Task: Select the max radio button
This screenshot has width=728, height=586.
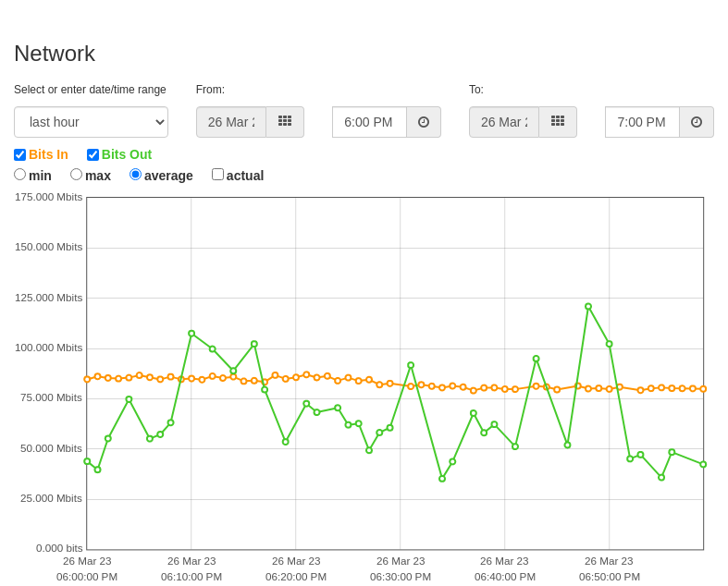Action: click(76, 175)
